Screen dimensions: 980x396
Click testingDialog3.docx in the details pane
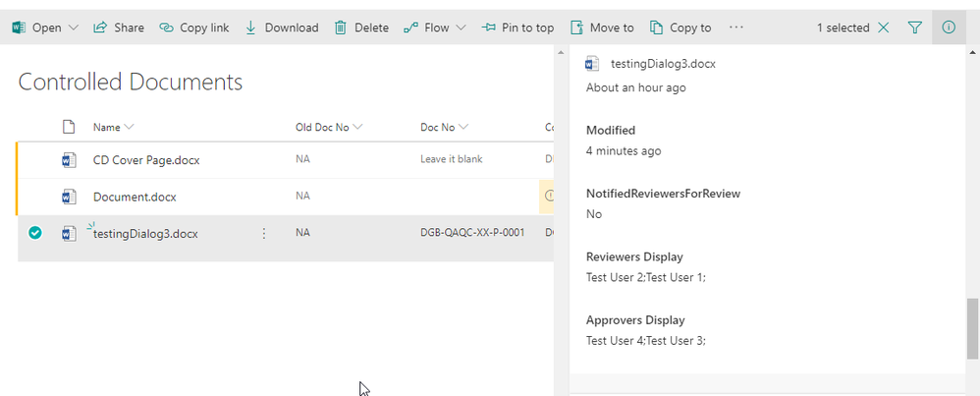tap(663, 63)
